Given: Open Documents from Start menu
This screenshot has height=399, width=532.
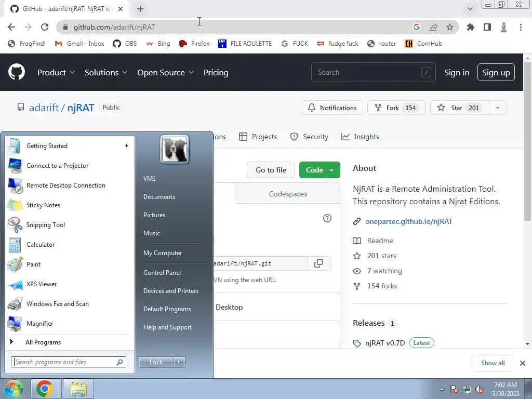Looking at the screenshot, I should tap(159, 197).
